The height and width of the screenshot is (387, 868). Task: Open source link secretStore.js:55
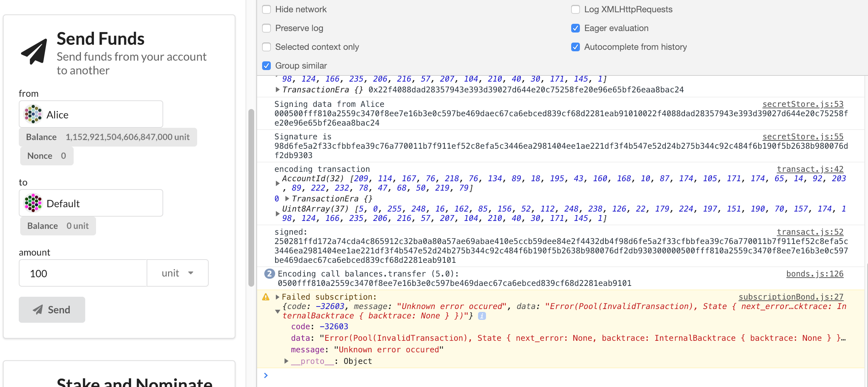(x=803, y=136)
